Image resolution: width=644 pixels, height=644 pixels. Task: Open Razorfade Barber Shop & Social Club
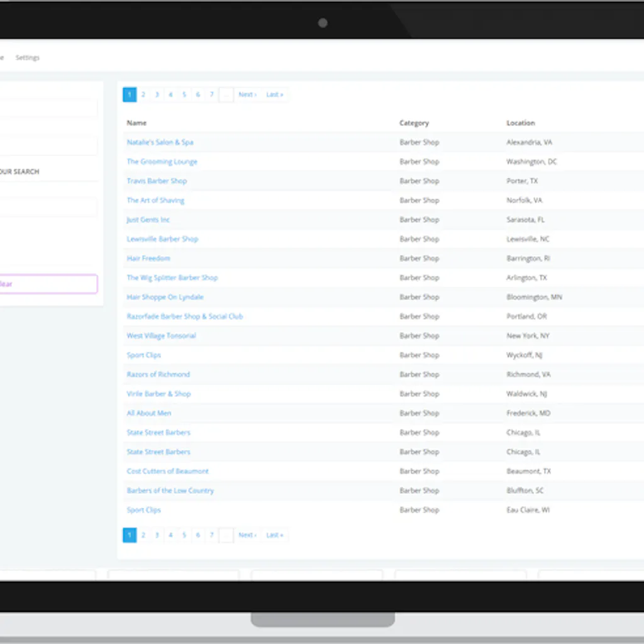pyautogui.click(x=184, y=316)
